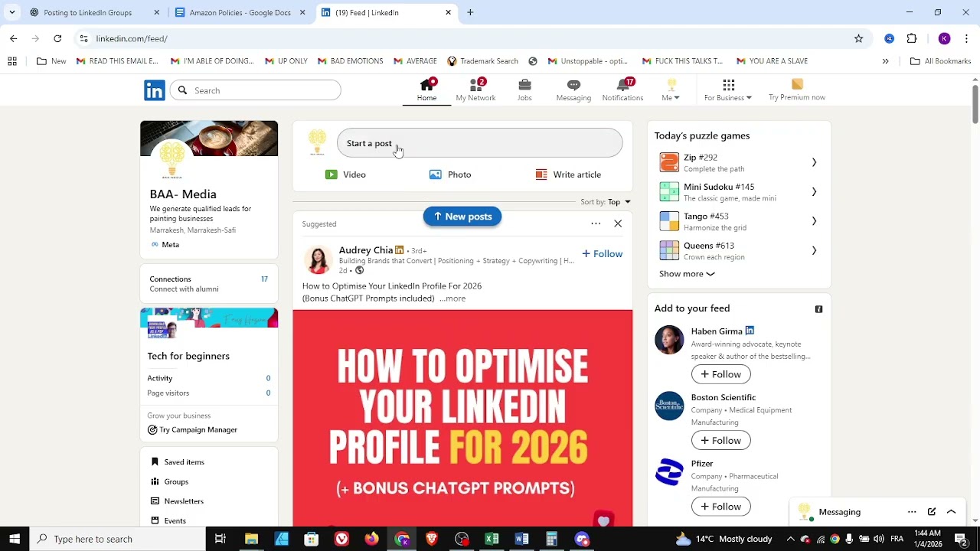This screenshot has width=980, height=551.
Task: Compose new message icon in Messaging bar
Action: (932, 512)
